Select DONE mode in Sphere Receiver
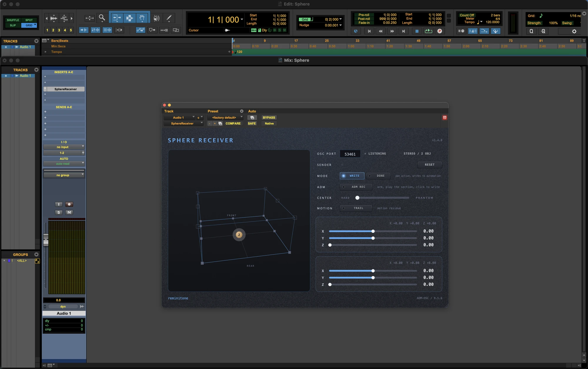588x369 pixels. click(378, 176)
